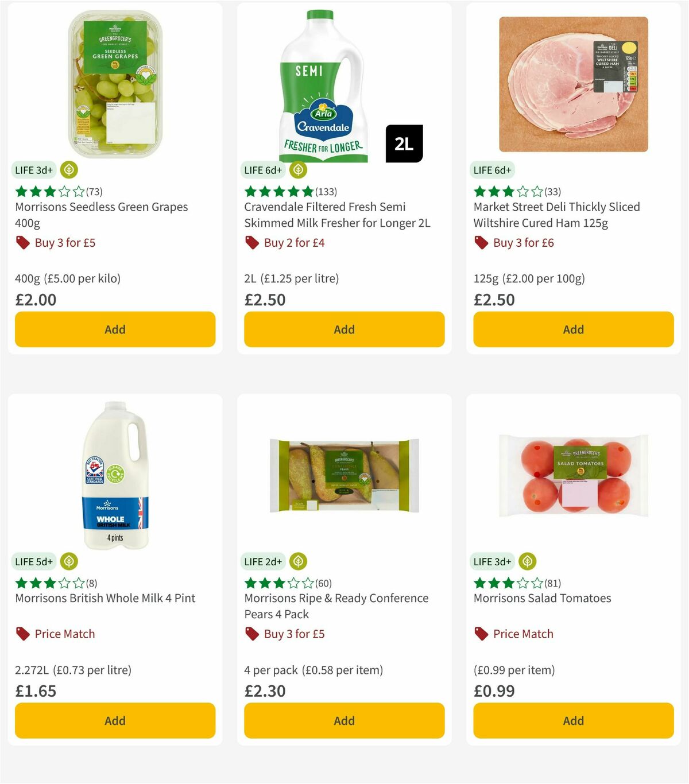The image size is (689, 784).
Task: Click the leaf badge on Morrisons Whole Milk
Action: click(x=69, y=561)
